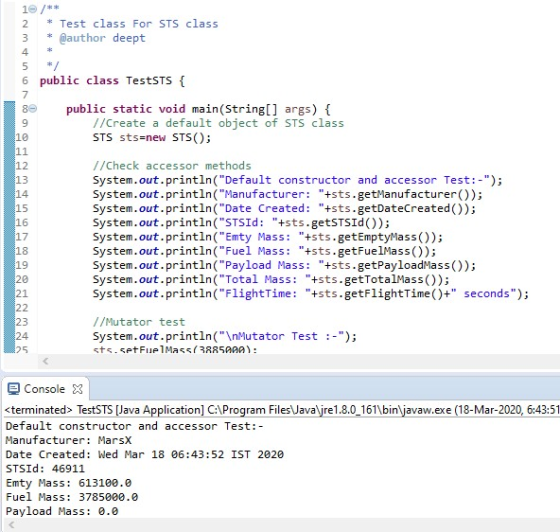560x532 pixels.
Task: Click console output 'Date Created: Wed Mar 18'
Action: tap(145, 455)
